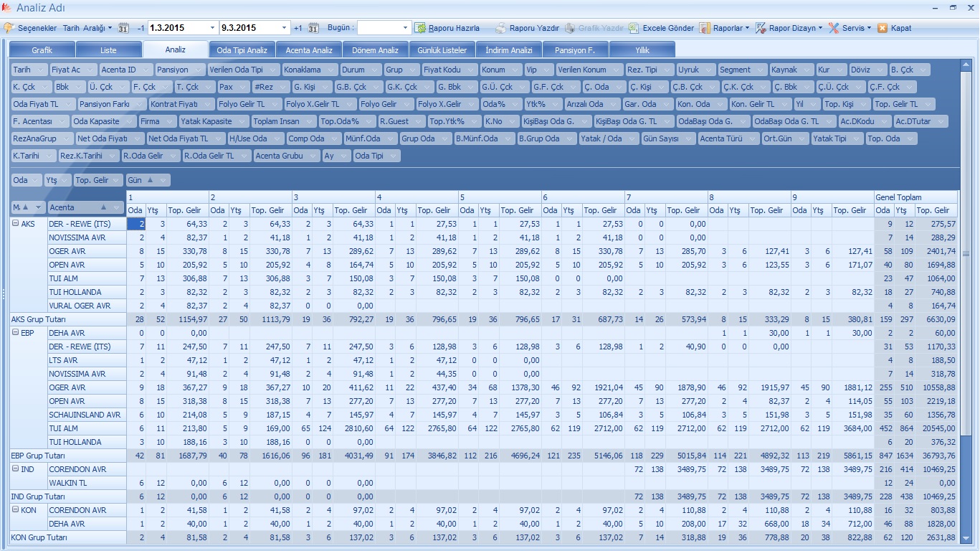Open the Seçenekler options menu

click(31, 28)
